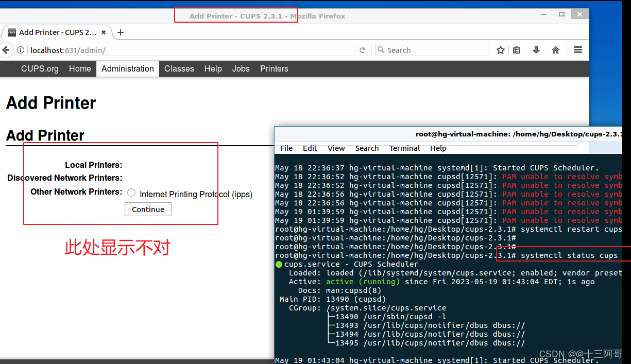Image resolution: width=631 pixels, height=364 pixels.
Task: Click the Firefox back arrow button
Action: pyautogui.click(x=5, y=50)
